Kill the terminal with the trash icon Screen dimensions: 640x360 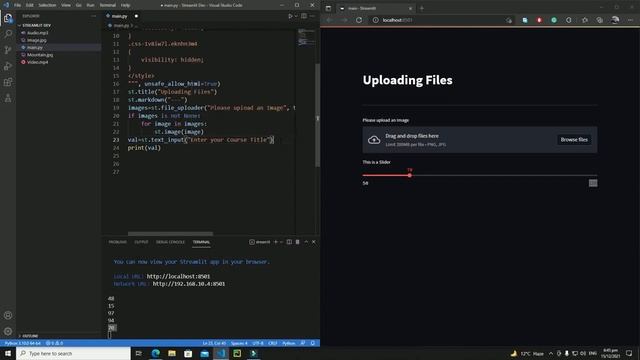click(x=298, y=242)
